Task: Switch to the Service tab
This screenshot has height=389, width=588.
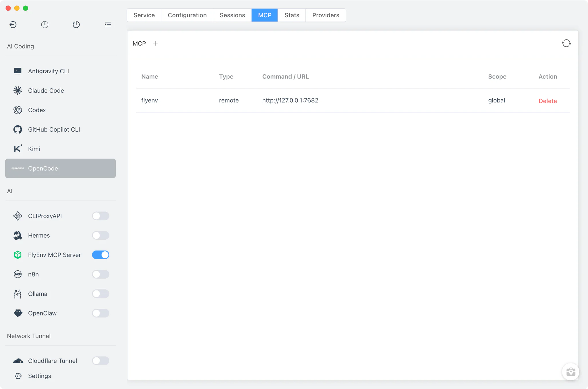Action: coord(144,15)
